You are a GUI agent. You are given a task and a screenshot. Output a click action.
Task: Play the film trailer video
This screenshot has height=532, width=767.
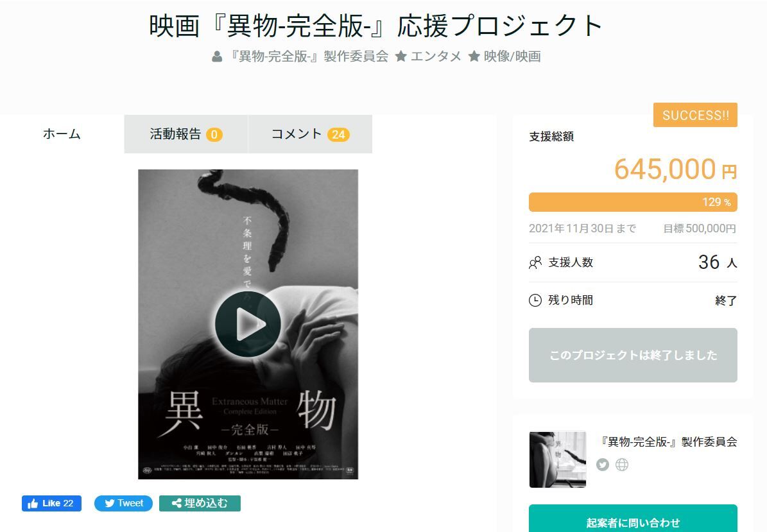pyautogui.click(x=248, y=324)
